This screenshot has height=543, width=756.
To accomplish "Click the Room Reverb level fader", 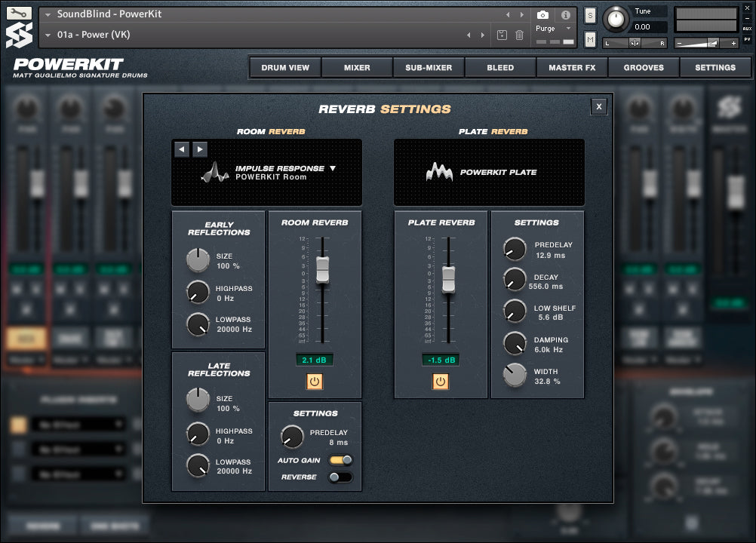I will click(x=323, y=270).
